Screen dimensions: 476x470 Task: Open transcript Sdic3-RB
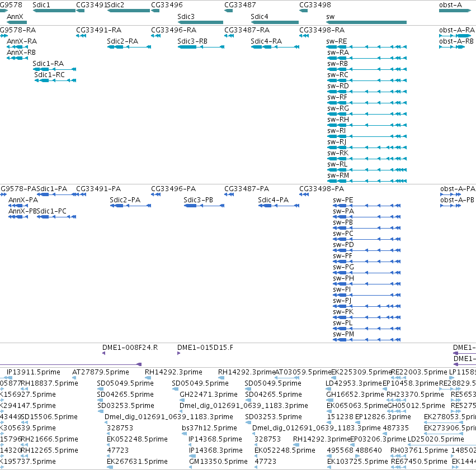[192, 41]
